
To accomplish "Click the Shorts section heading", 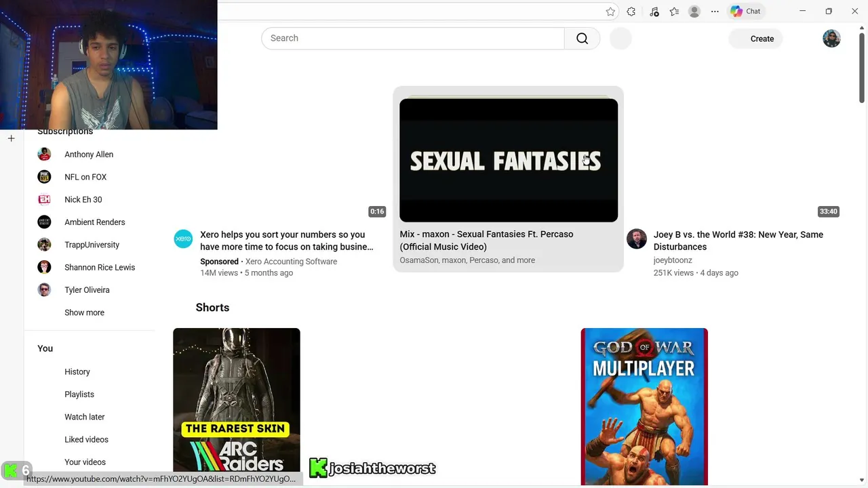I will [212, 308].
